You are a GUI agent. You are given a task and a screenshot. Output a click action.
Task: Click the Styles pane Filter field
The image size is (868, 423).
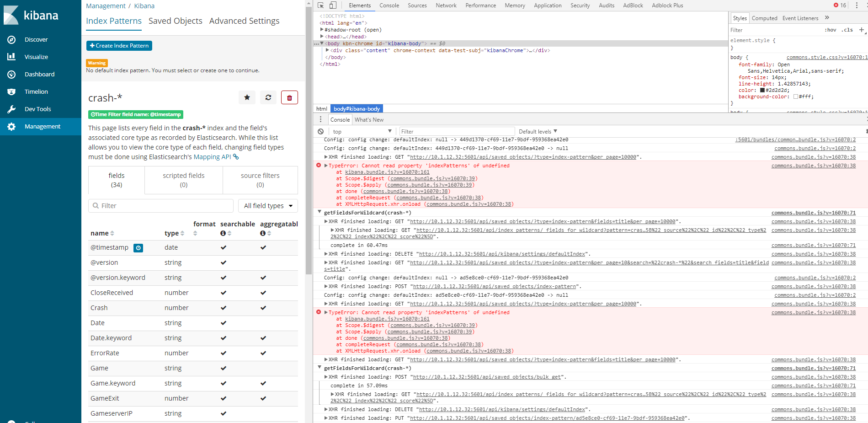pyautogui.click(x=775, y=30)
